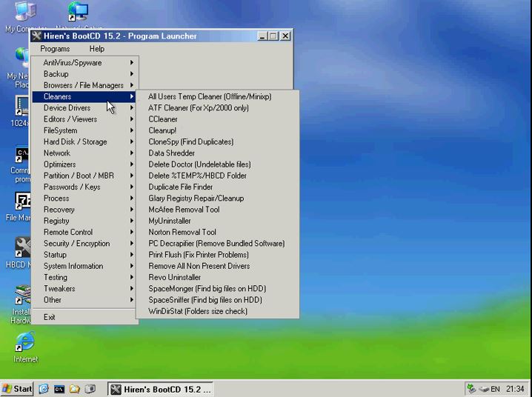This screenshot has height=397, width=532.
Task: Launch All Users Temp Cleaner
Action: (x=218, y=96)
